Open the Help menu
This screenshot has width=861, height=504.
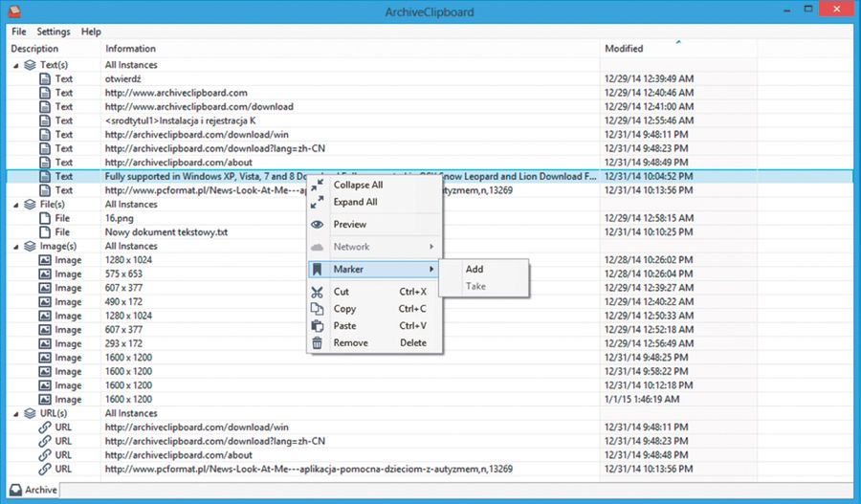(x=91, y=32)
